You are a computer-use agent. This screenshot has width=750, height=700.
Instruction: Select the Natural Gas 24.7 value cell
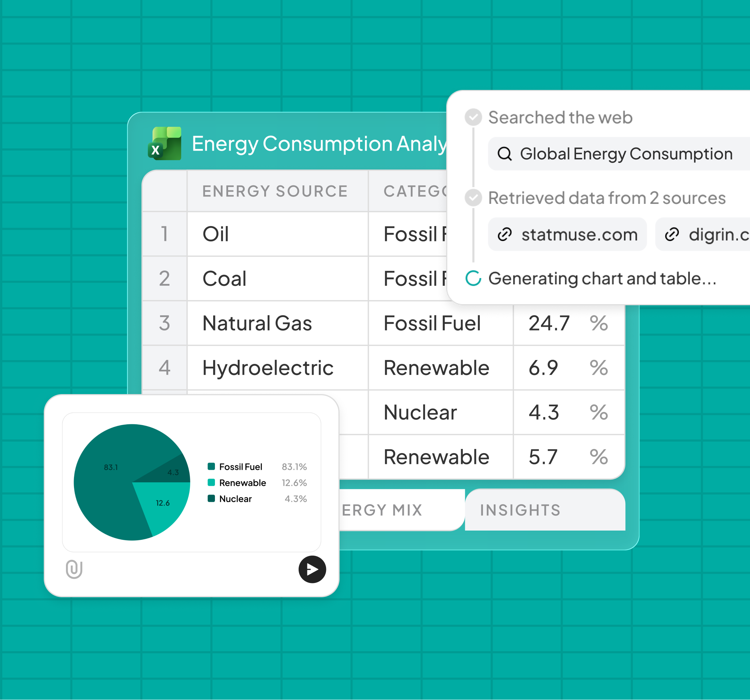coord(549,323)
